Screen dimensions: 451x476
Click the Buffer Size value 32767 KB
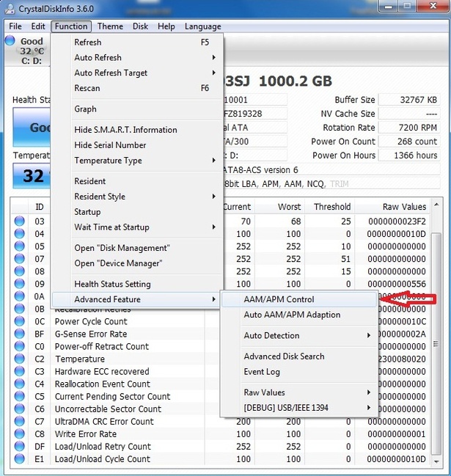click(x=409, y=100)
